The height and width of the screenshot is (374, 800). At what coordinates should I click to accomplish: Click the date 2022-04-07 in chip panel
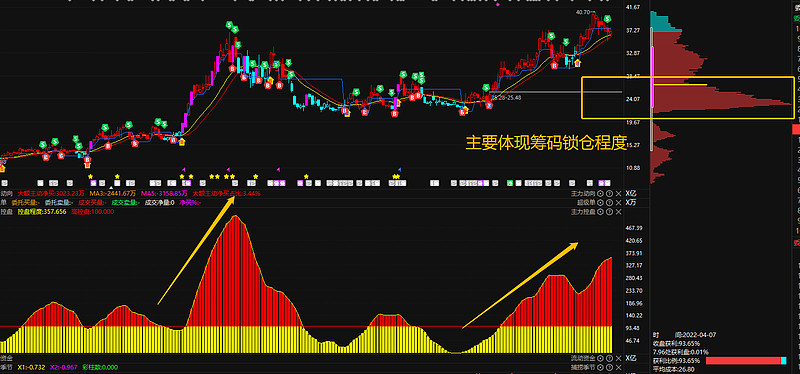coord(700,335)
